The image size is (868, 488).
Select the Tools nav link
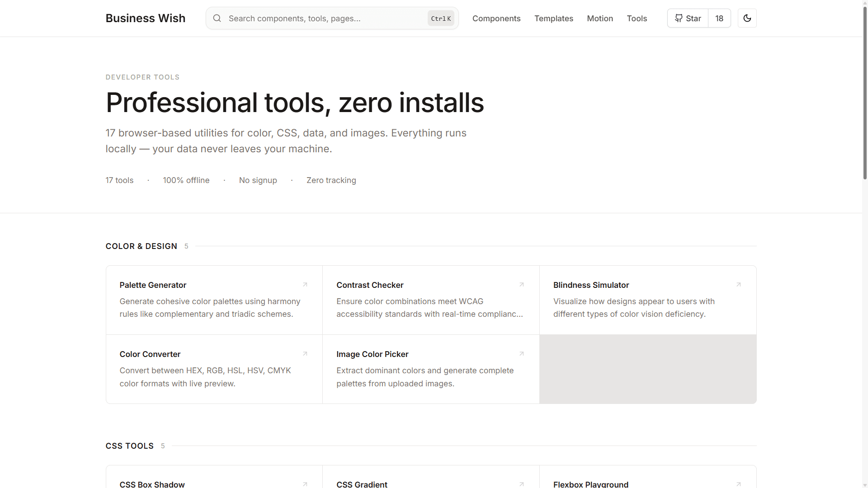637,19
